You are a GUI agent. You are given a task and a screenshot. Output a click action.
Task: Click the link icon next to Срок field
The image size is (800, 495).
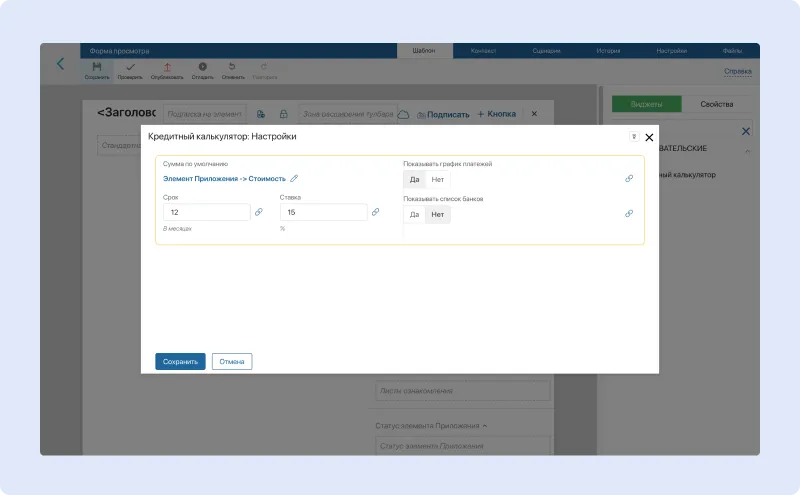(259, 212)
